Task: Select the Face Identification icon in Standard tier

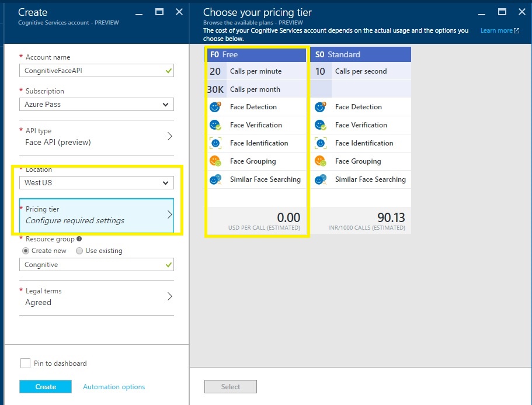Action: (x=320, y=143)
